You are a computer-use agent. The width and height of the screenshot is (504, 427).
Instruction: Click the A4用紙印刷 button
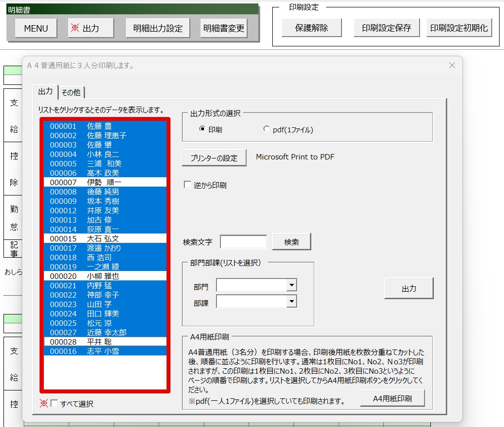coord(392,398)
